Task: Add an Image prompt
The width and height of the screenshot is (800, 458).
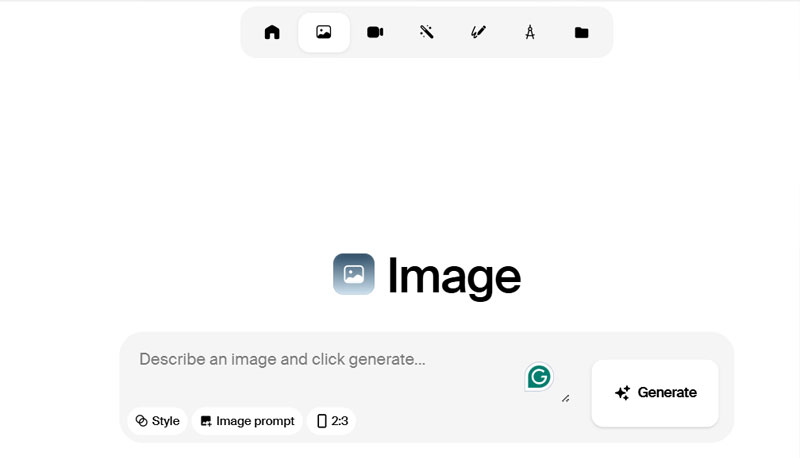Action: coord(247,421)
